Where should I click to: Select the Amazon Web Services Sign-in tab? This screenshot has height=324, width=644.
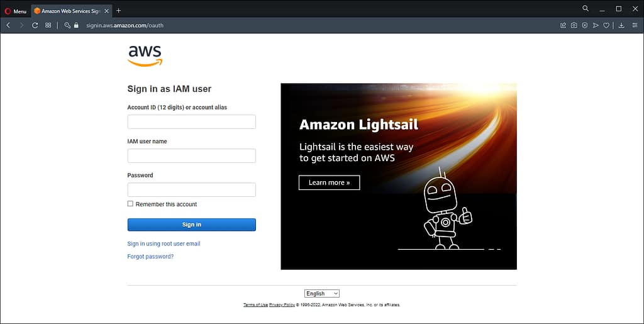point(69,11)
